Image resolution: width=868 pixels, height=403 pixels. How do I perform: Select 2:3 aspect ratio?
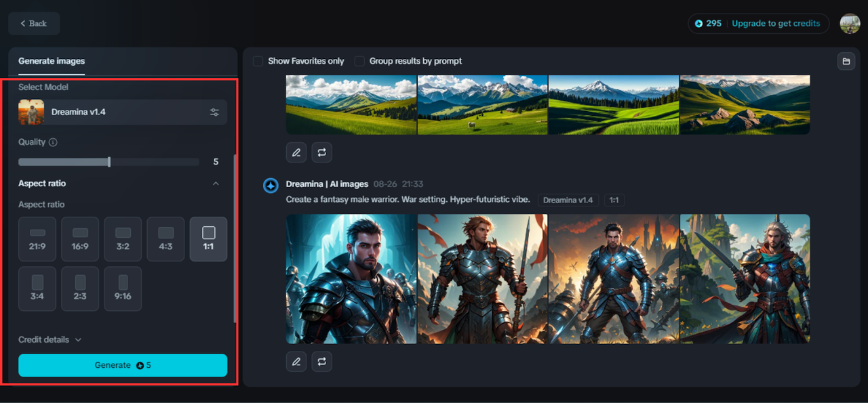pos(80,289)
